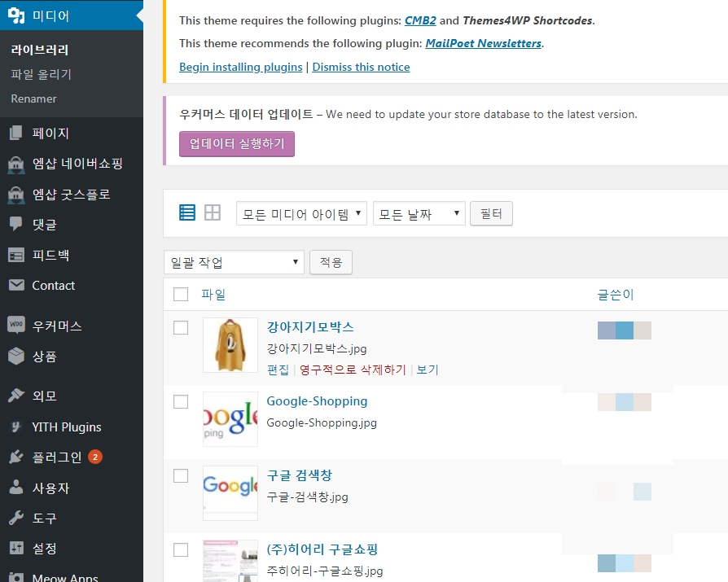Image resolution: width=728 pixels, height=582 pixels.
Task: Open the 모든 미디어 아이템 dropdown
Action: (301, 214)
